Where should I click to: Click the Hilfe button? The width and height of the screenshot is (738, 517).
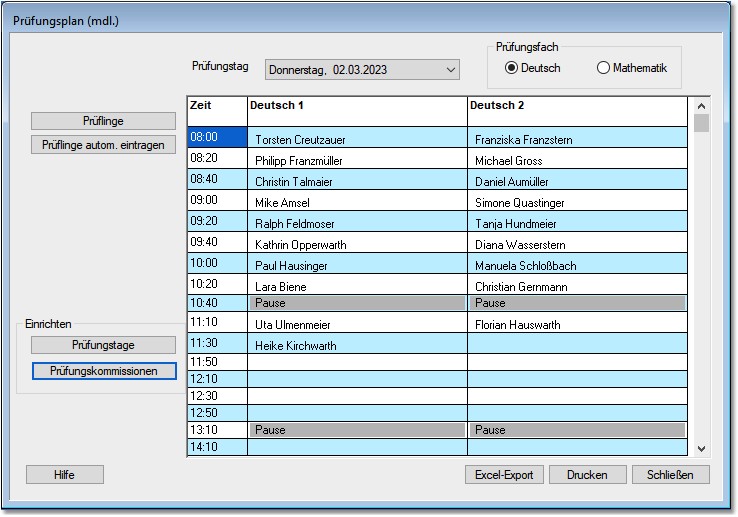pyautogui.click(x=65, y=475)
